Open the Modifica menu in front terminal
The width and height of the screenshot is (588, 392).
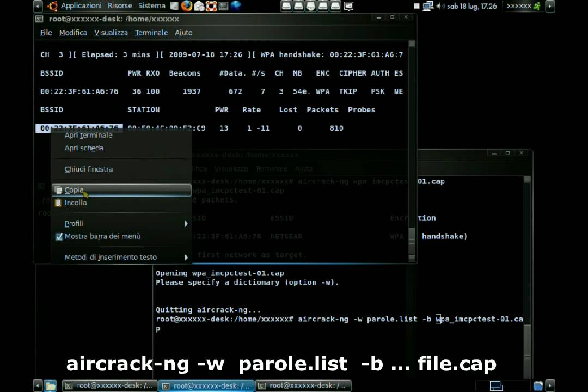pyautogui.click(x=73, y=33)
